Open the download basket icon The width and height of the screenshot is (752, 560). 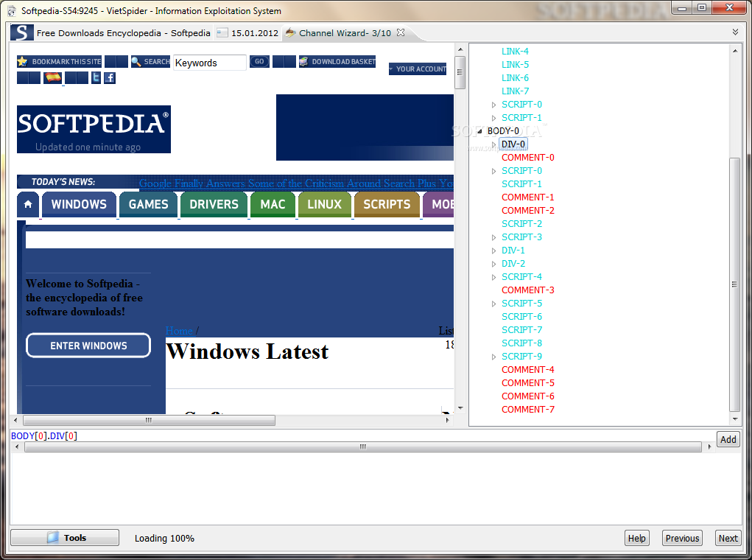point(303,61)
